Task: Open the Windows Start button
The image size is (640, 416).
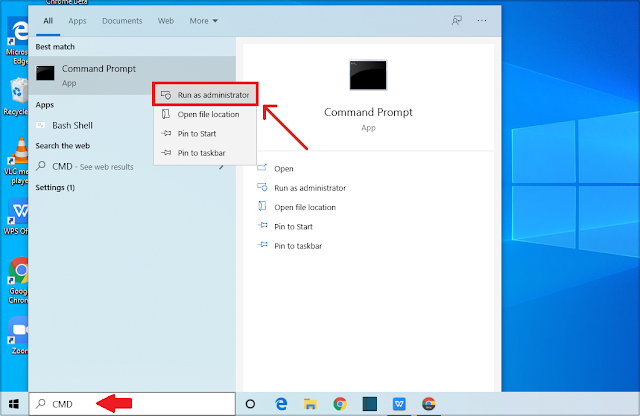Action: pos(14,404)
